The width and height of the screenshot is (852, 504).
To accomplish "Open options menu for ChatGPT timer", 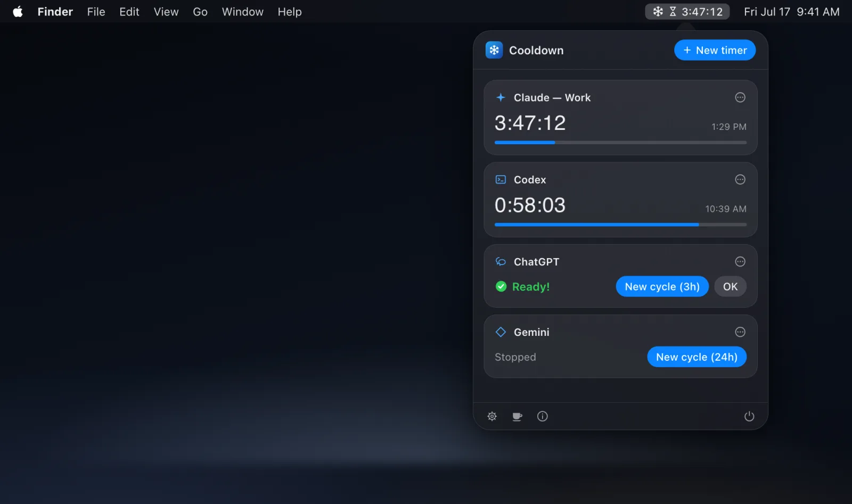I will click(740, 261).
